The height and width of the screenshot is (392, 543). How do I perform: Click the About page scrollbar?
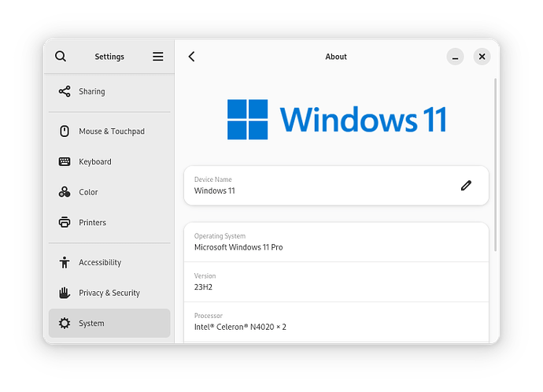[496, 165]
